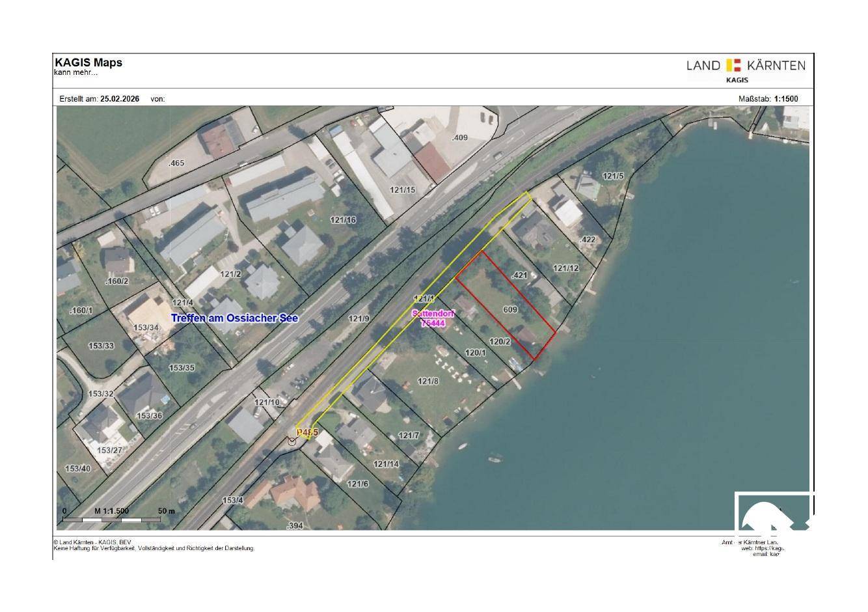The width and height of the screenshot is (868, 612).
Task: Click parcel label '153/36'
Action: point(149,415)
